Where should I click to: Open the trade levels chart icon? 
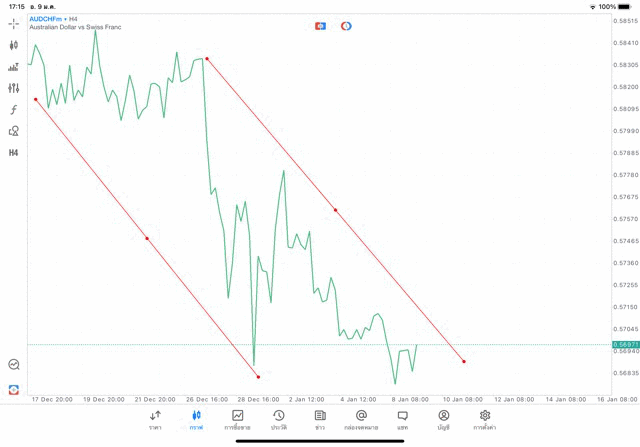[x=14, y=67]
